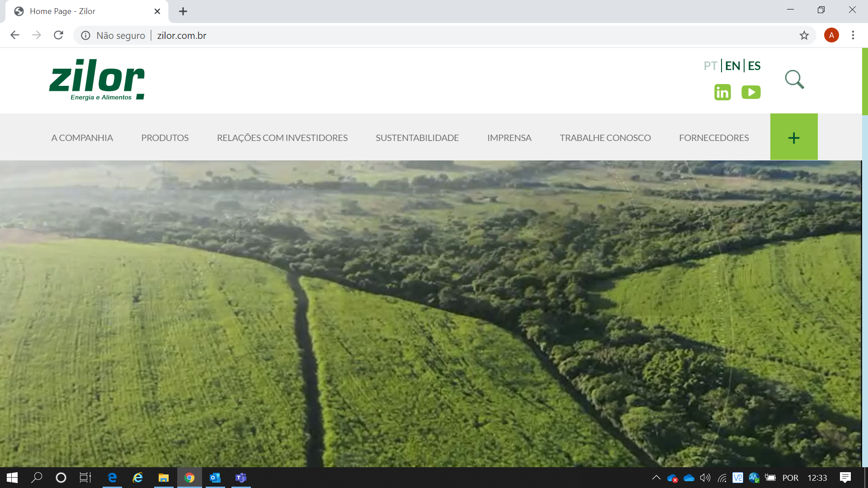Open Chrome's three-dot menu
868x488 pixels.
click(853, 35)
